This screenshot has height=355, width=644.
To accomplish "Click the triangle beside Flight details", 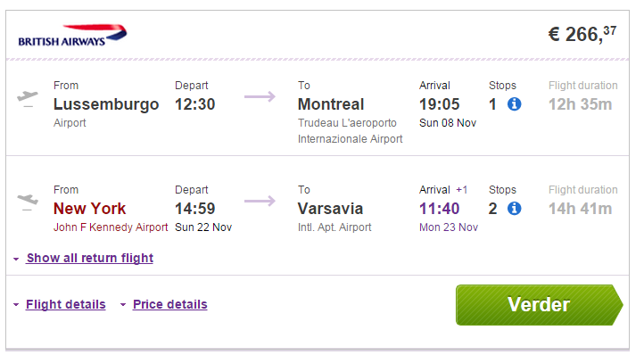I will click(16, 305).
